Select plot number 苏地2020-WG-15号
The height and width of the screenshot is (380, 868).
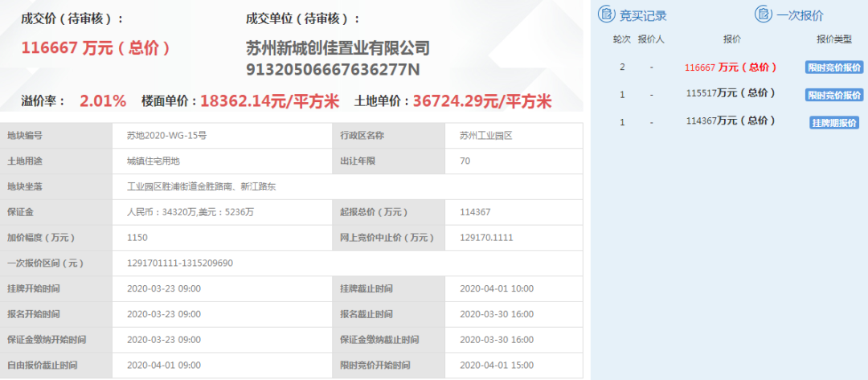click(x=167, y=136)
